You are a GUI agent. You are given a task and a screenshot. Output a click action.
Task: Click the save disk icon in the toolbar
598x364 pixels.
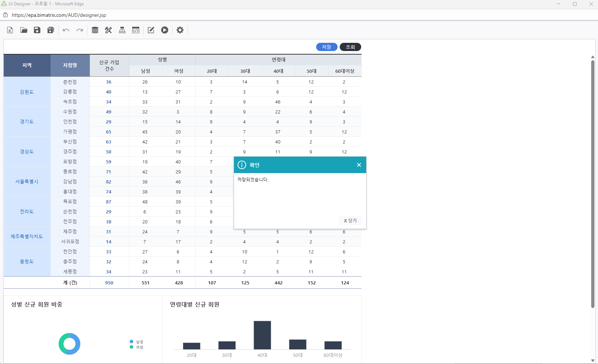point(37,30)
